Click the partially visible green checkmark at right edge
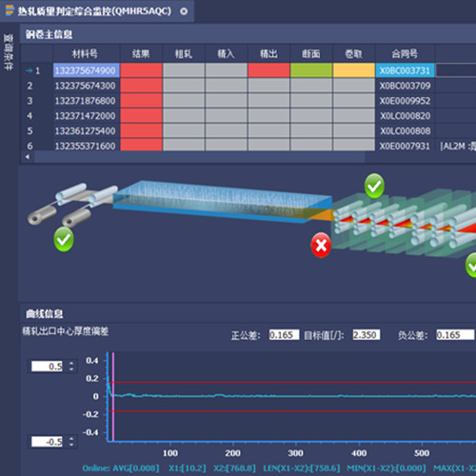This screenshot has width=476, height=476. click(471, 265)
